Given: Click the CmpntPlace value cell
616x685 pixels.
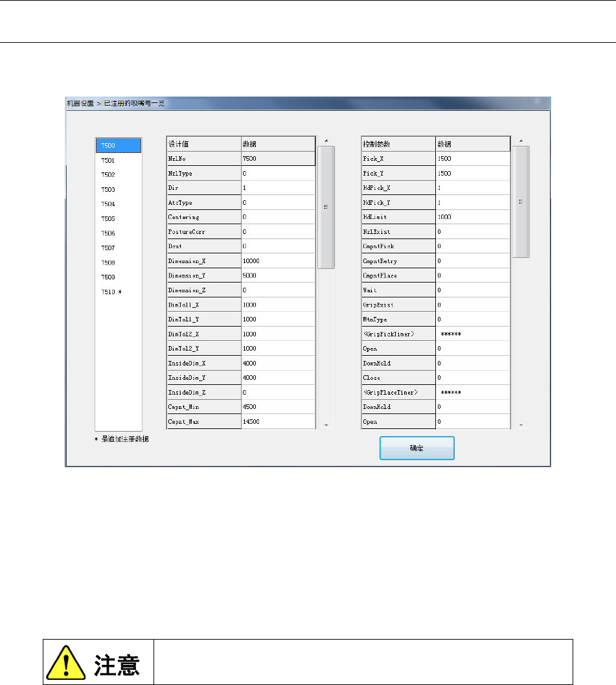Looking at the screenshot, I should [473, 275].
